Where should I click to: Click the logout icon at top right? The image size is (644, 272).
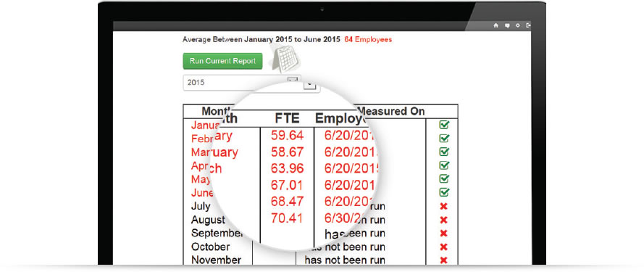coord(529,25)
